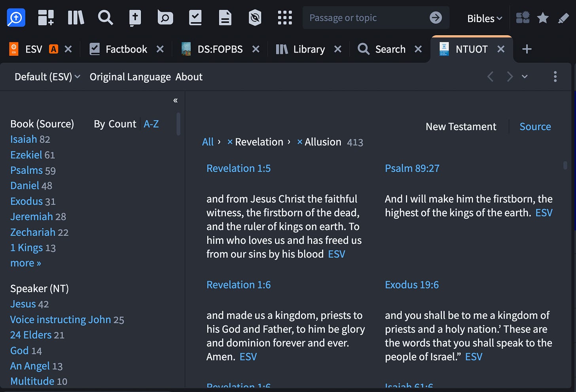Open the apps grid icon
This screenshot has height=392, width=576.
tap(285, 18)
